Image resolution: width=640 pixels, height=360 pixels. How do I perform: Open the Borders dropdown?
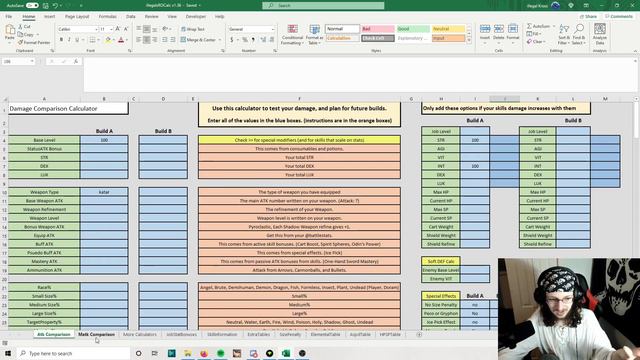coord(98,40)
